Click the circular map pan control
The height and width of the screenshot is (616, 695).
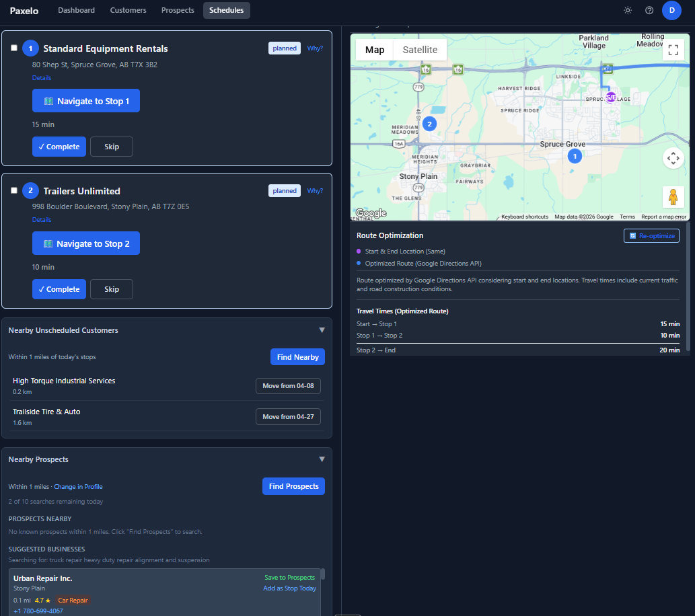[673, 158]
